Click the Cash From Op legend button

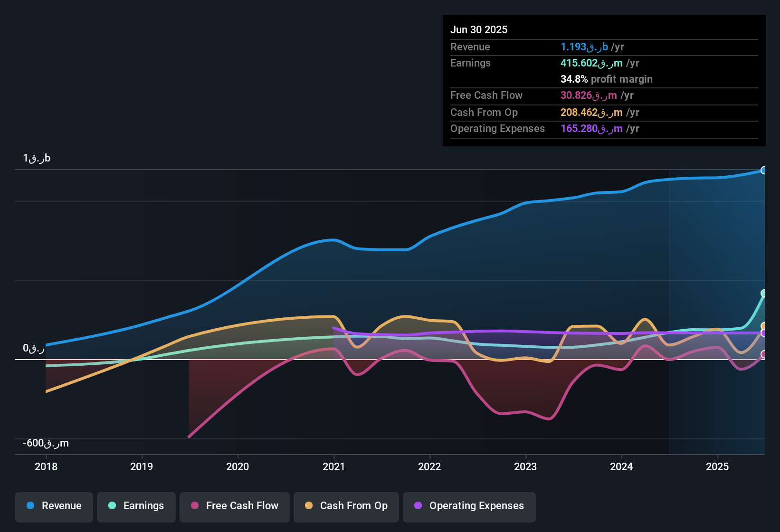pos(346,506)
